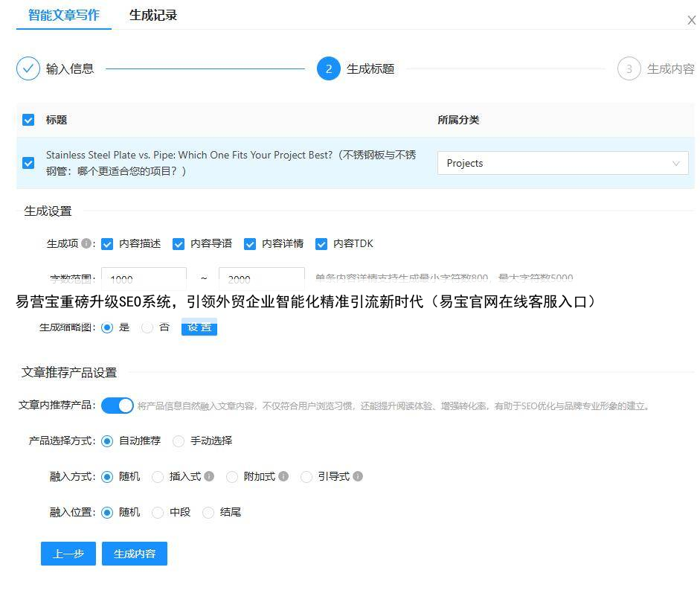Choose 结尾 as the 融入位置
Viewport: 700px width, 602px height.
tap(208, 513)
